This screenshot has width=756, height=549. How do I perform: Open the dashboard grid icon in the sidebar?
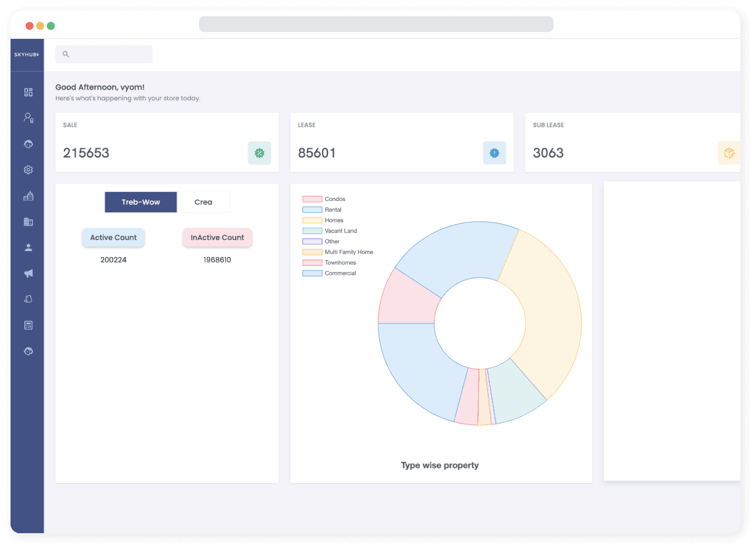point(28,92)
